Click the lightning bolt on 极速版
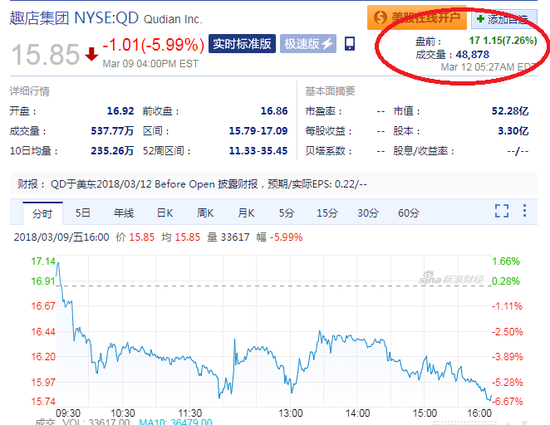 pos(327,44)
